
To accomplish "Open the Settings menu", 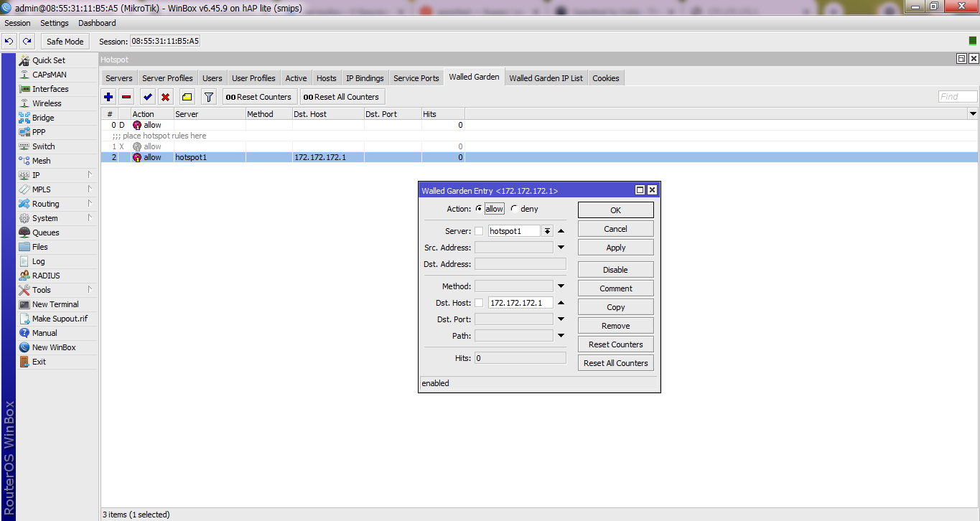I will tap(55, 23).
